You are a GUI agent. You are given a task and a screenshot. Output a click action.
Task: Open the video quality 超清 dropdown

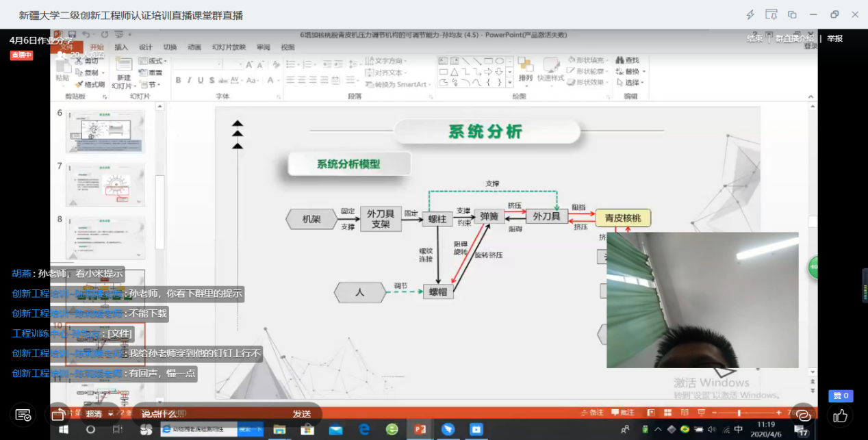pyautogui.click(x=99, y=414)
